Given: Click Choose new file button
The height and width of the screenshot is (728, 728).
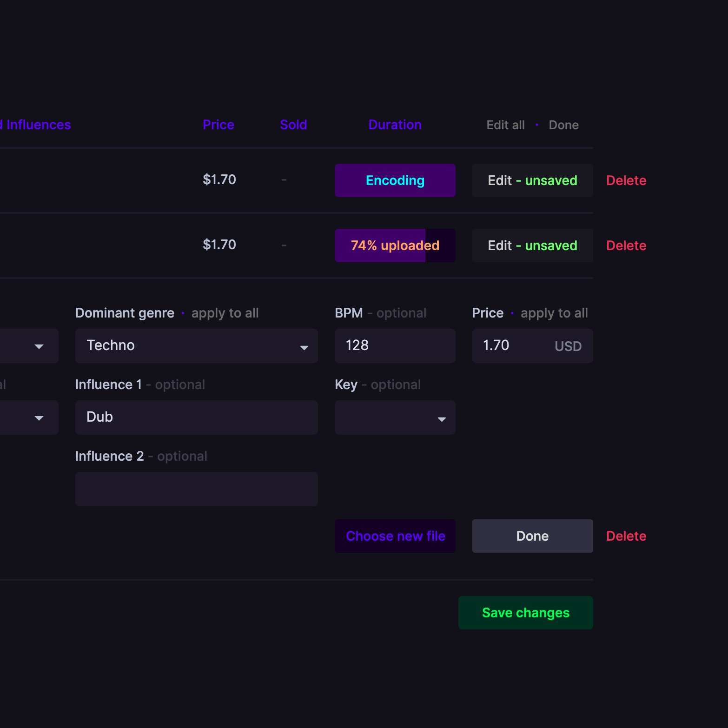Looking at the screenshot, I should pos(395,536).
